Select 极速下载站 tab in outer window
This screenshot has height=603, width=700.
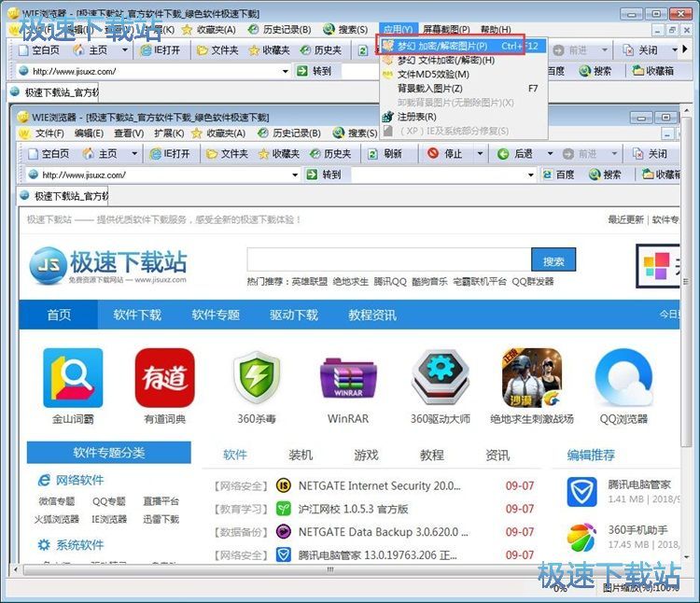tap(53, 92)
